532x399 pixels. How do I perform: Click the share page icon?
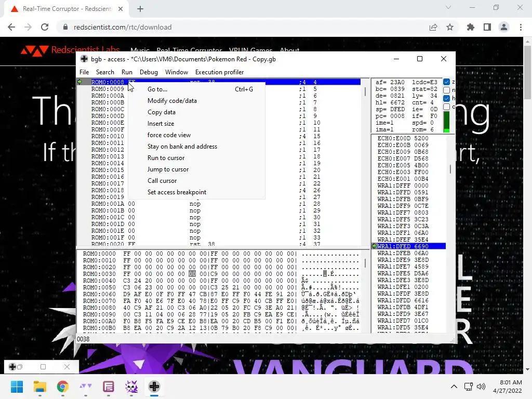[433, 27]
